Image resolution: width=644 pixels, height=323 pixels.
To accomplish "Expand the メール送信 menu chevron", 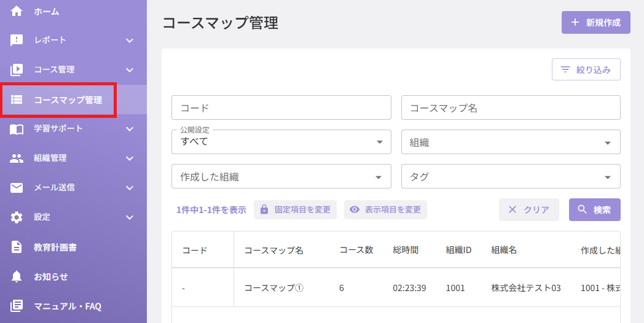I will (130, 189).
